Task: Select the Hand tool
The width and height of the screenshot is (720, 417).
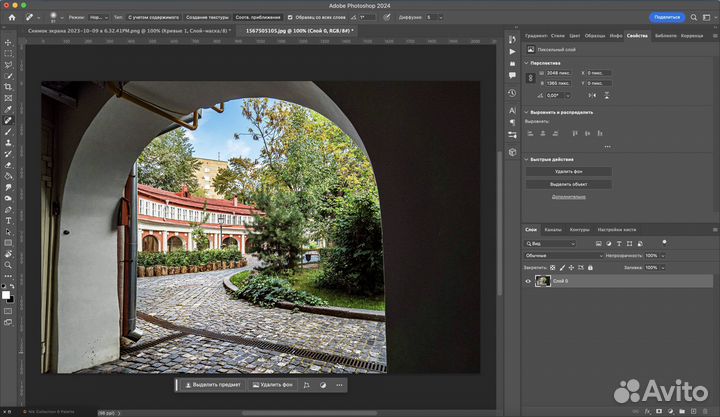Action: click(x=8, y=254)
